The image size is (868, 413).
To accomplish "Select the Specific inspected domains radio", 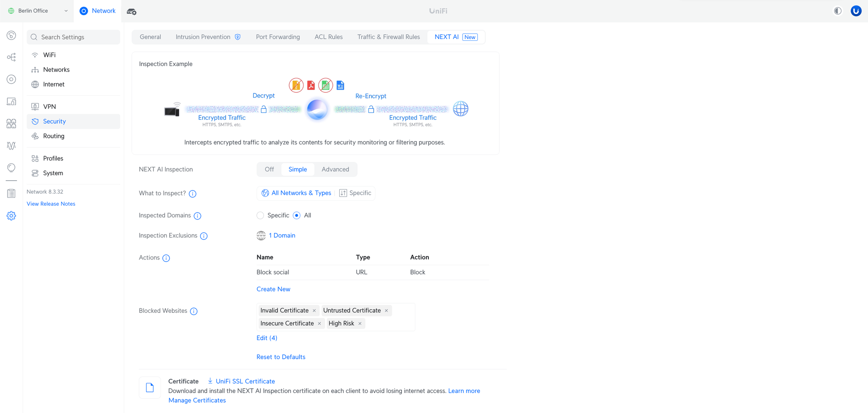I will 260,216.
